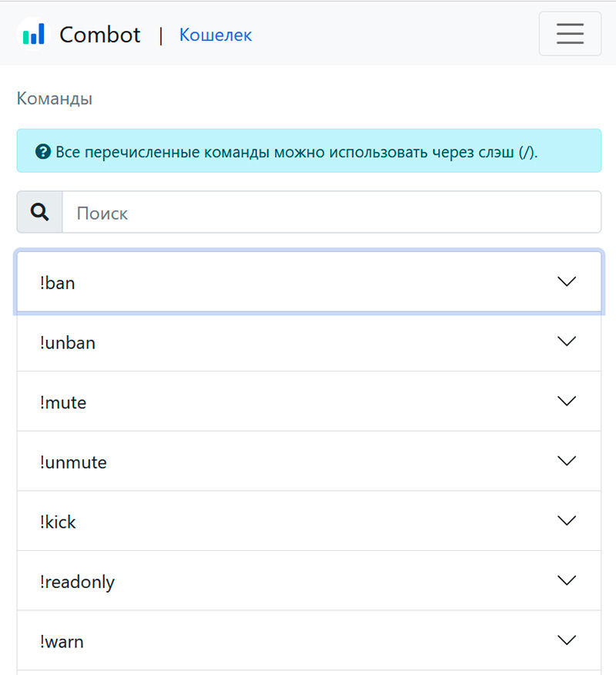Expand the !readonly command chevron
This screenshot has height=675, width=616.
point(567,580)
